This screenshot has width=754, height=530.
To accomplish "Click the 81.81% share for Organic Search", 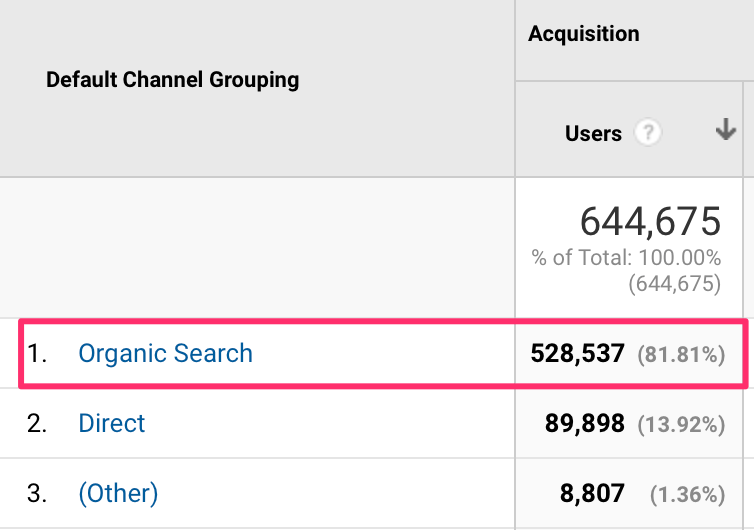I will pos(682,354).
